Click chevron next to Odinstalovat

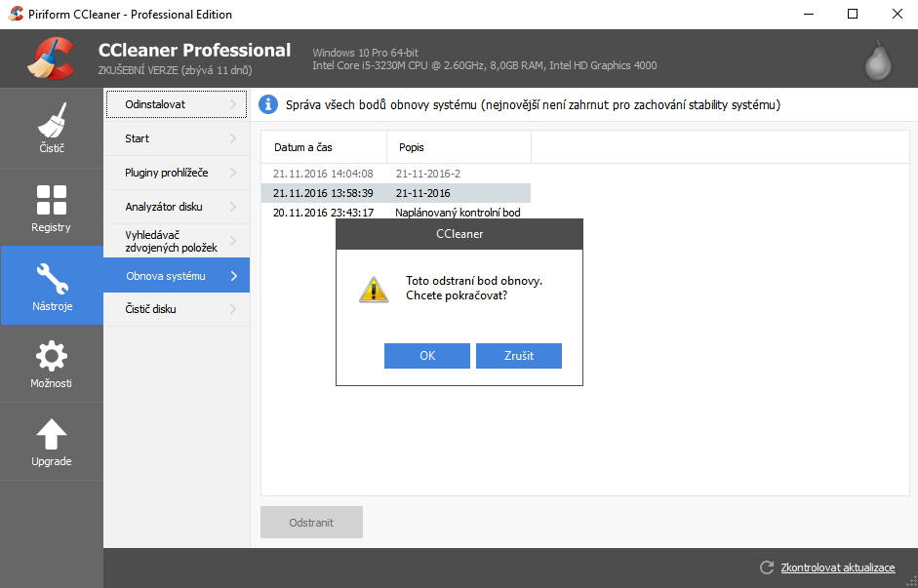click(233, 104)
